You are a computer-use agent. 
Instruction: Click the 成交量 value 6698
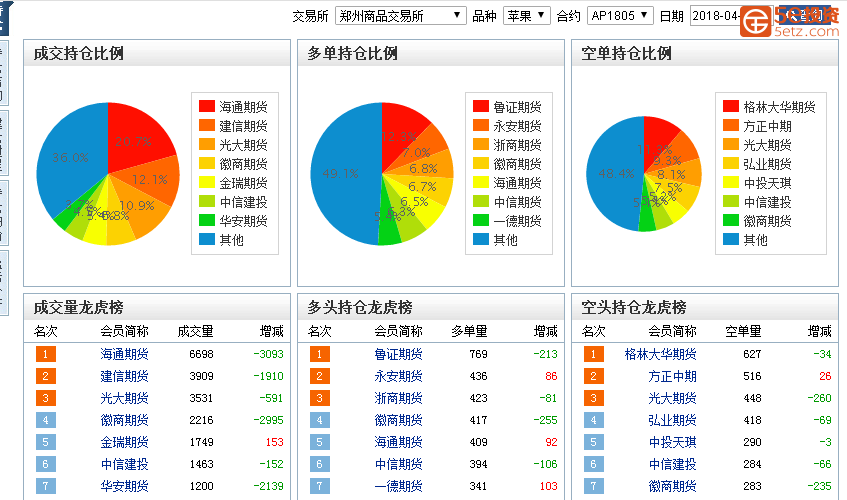201,354
